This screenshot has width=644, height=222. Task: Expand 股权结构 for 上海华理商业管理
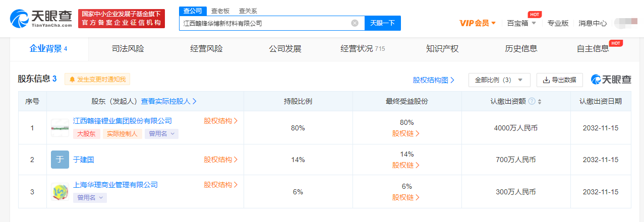[x=221, y=185]
